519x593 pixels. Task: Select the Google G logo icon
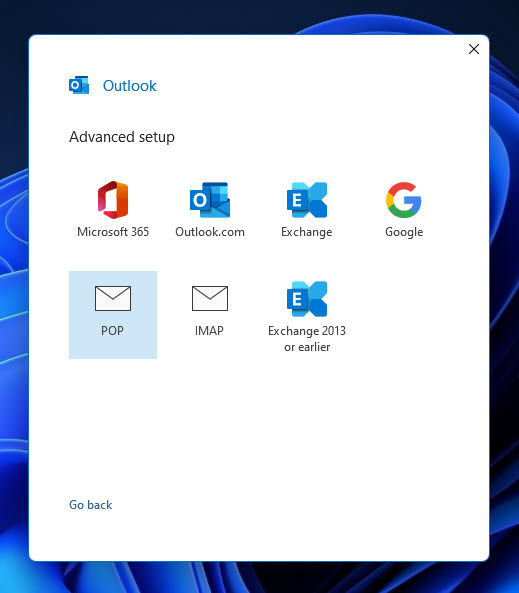(x=404, y=200)
